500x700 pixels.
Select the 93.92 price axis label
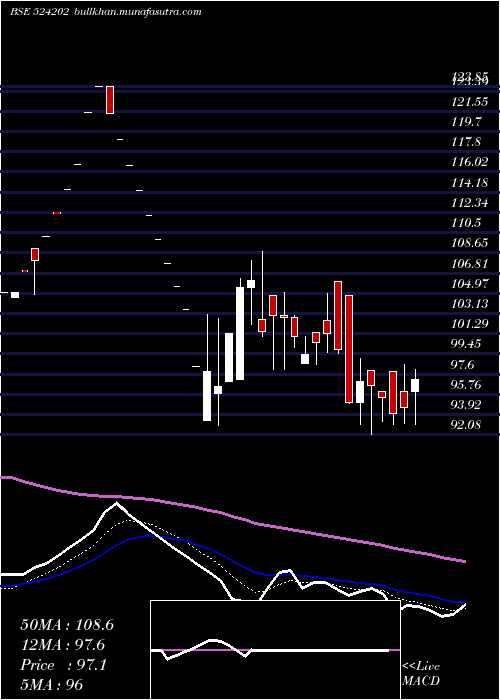466,404
